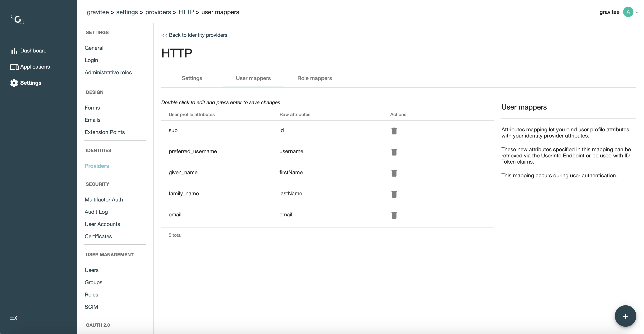Delete the given_name mapping

pyautogui.click(x=394, y=173)
